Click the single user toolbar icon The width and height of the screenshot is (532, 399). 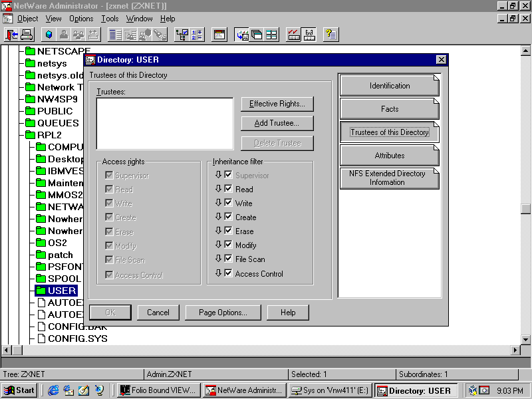click(64, 35)
